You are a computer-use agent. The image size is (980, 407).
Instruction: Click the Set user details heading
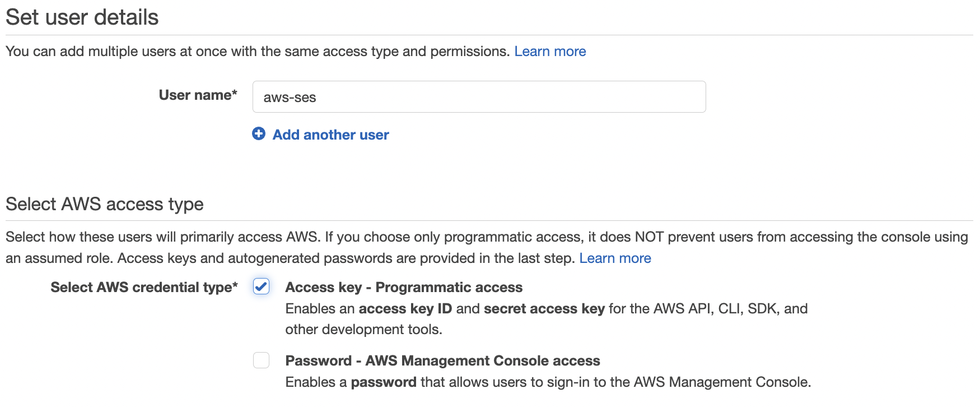[82, 17]
